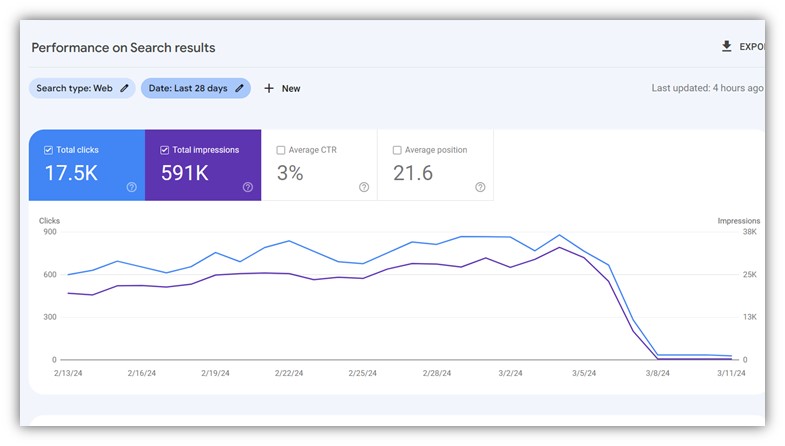The width and height of the screenshot is (785, 446).
Task: Open the Date: Last 28 days filter
Action: (187, 88)
